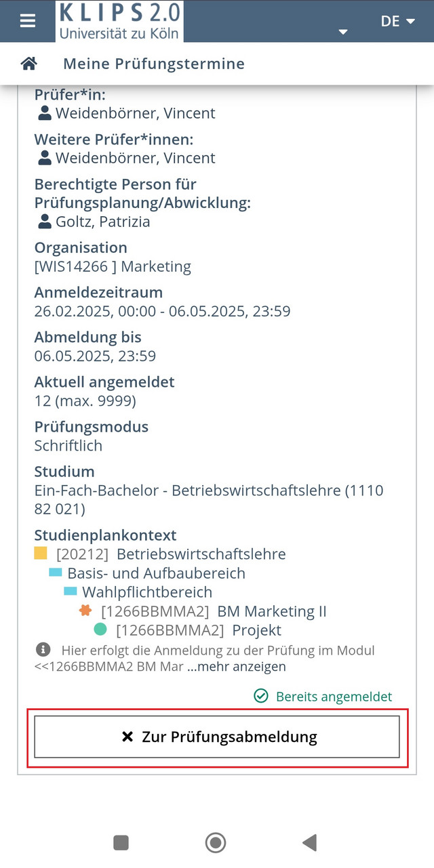Tap Android back triangle button
The width and height of the screenshot is (434, 868).
click(x=310, y=842)
